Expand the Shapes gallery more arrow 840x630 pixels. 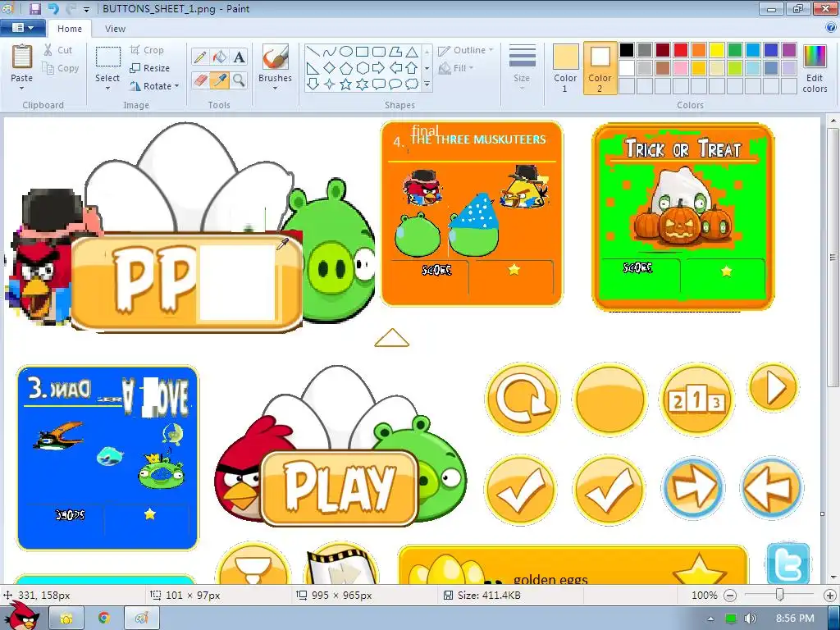[x=427, y=84]
